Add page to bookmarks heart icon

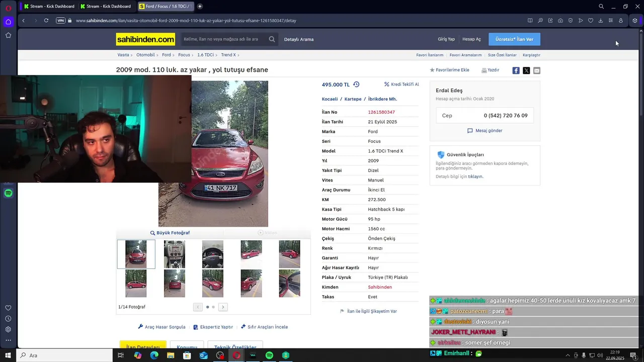pos(591,21)
